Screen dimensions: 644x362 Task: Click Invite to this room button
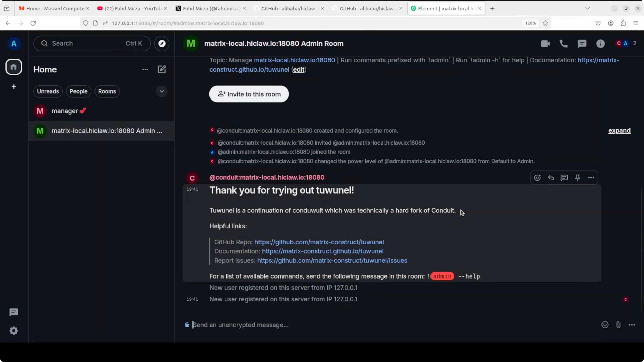tap(249, 94)
